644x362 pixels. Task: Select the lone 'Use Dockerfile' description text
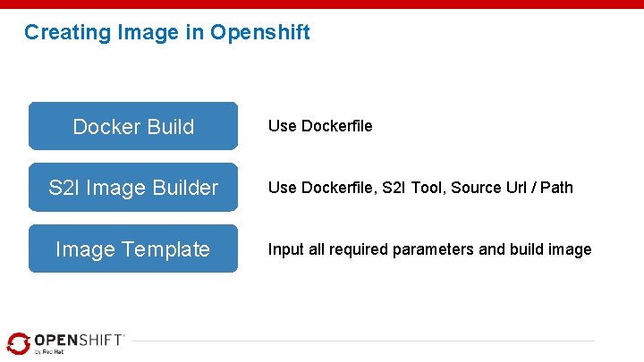pyautogui.click(x=320, y=126)
